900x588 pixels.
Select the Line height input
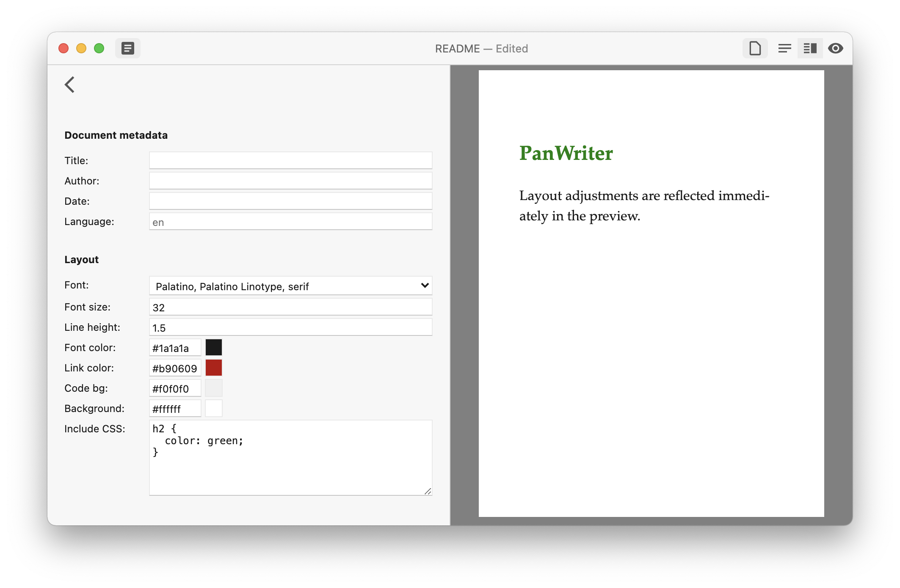pos(290,327)
